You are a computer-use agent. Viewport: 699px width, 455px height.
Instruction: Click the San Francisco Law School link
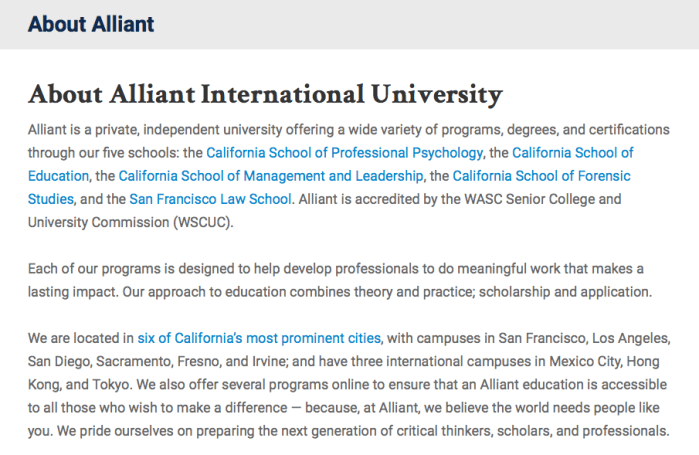tap(211, 199)
